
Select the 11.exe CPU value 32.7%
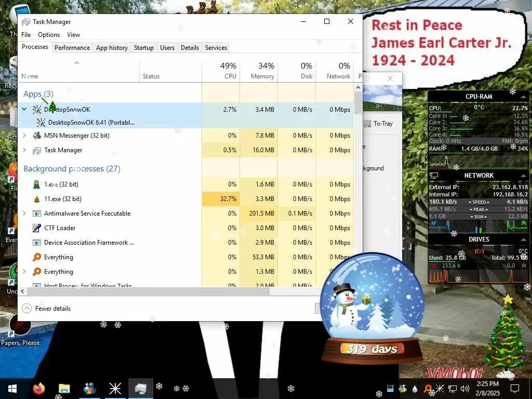click(221, 199)
